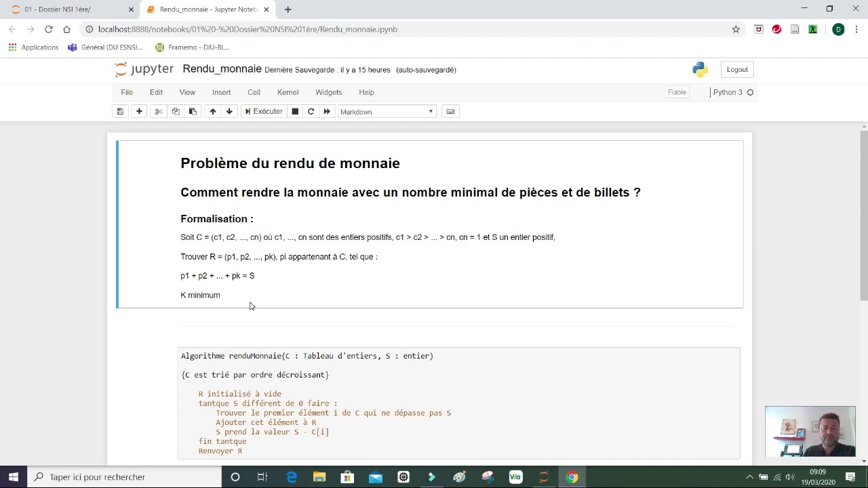This screenshot has width=868, height=488.
Task: Open the File menu
Action: coord(127,92)
